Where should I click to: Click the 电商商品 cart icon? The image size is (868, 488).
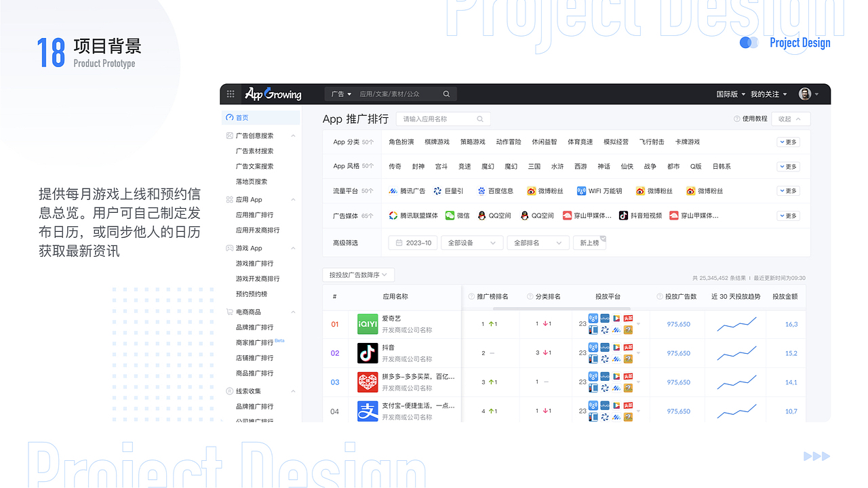[229, 312]
